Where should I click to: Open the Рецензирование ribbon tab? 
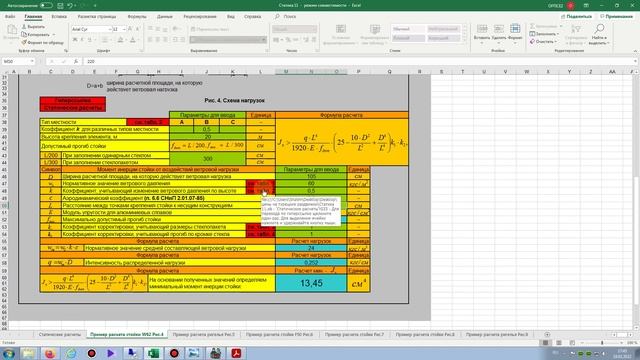point(200,17)
